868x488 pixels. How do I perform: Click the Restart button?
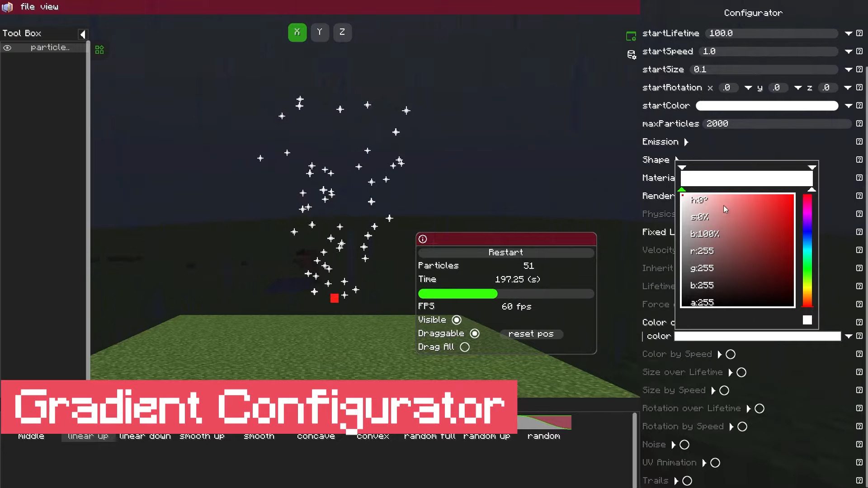pyautogui.click(x=505, y=251)
